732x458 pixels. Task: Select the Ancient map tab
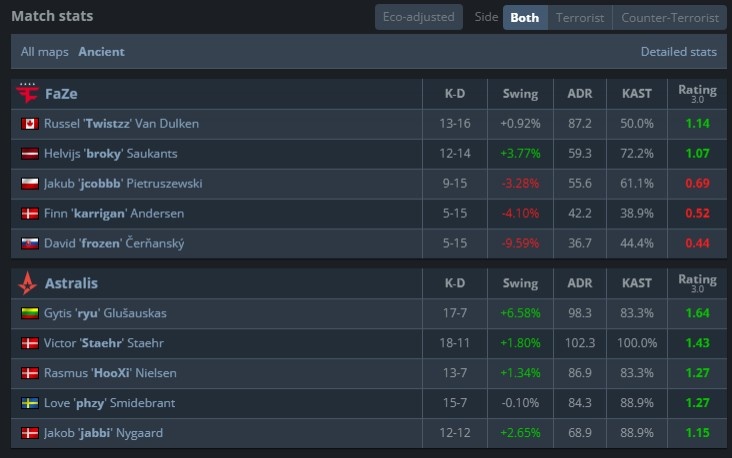[x=102, y=51]
